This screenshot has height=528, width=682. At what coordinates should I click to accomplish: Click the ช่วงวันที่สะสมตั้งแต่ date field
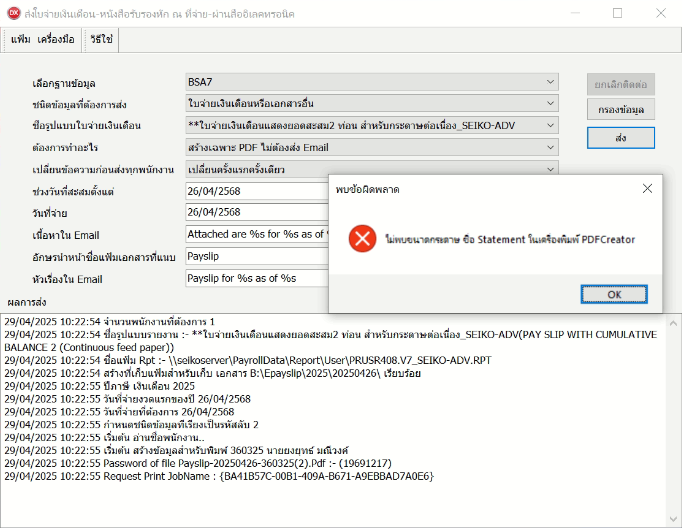coord(256,190)
